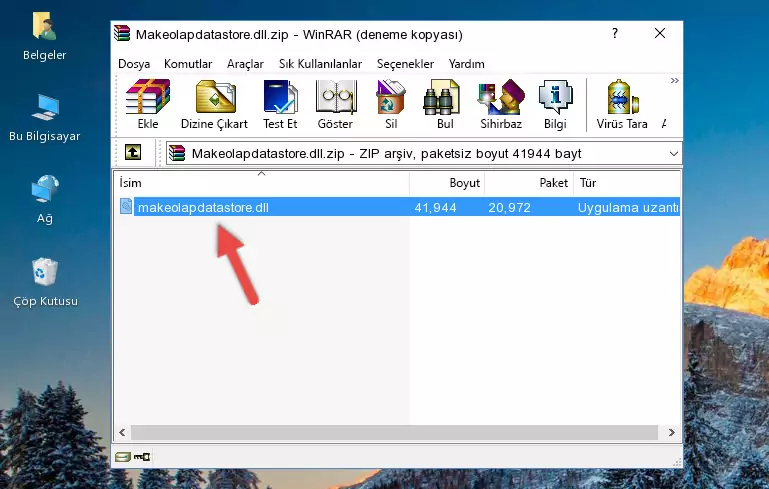The image size is (769, 489).
Task: Click the title bar help question mark
Action: point(615,33)
